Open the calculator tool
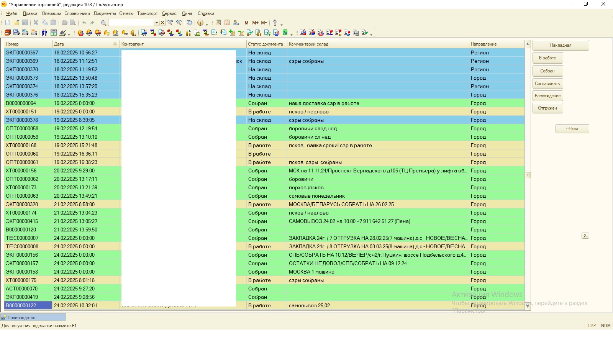Image resolution: width=613 pixels, height=364 pixels. pos(218,23)
